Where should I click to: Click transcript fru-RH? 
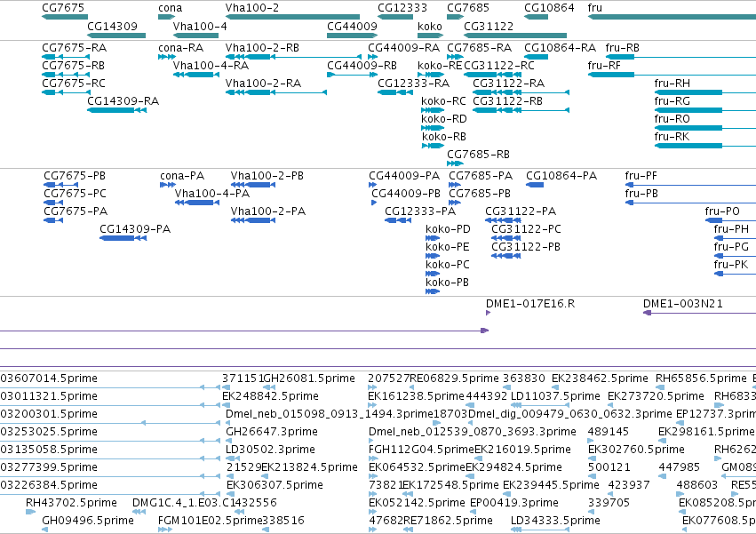pos(672,84)
